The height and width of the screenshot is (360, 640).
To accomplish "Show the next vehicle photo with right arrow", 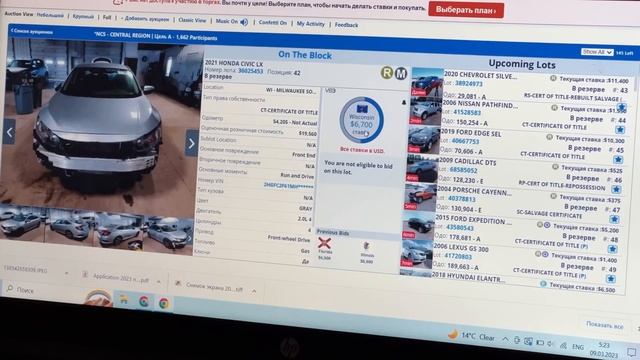I will 191,143.
